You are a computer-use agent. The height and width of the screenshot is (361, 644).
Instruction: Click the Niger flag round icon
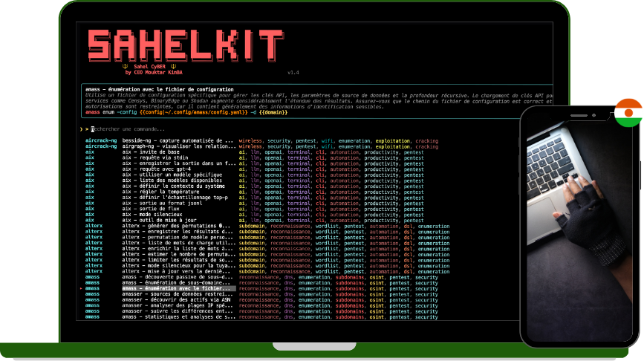coord(628,112)
